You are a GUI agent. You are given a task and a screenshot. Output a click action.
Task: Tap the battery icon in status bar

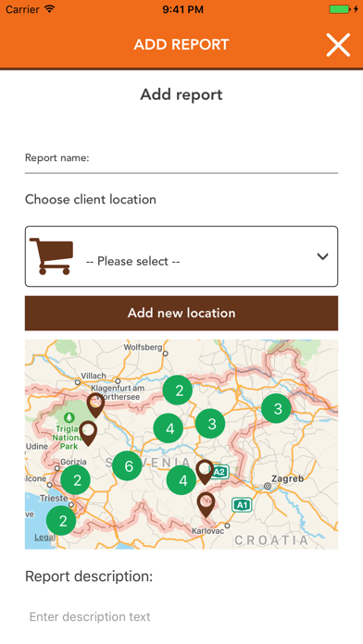[x=340, y=9]
